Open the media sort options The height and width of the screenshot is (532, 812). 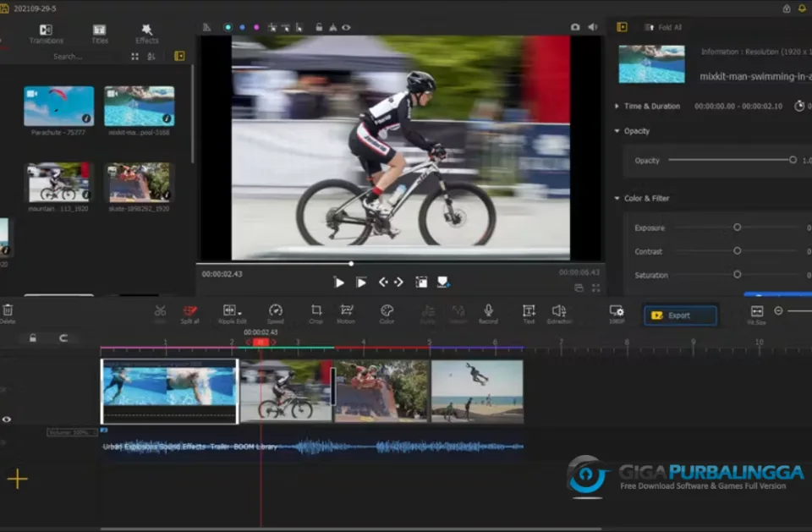pos(151,57)
